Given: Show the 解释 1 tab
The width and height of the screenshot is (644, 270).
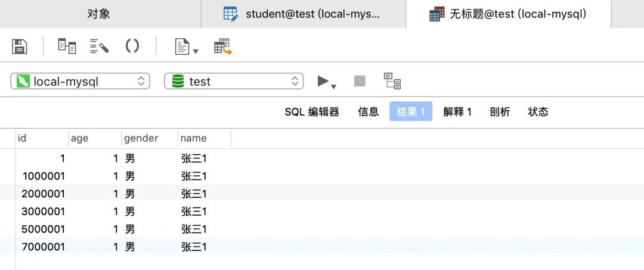Looking at the screenshot, I should point(457,111).
